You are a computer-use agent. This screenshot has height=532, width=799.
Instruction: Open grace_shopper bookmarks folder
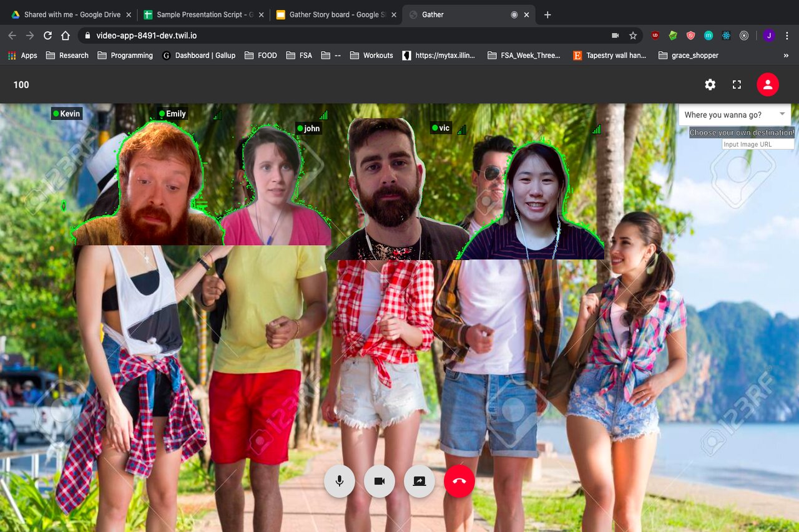pos(688,56)
